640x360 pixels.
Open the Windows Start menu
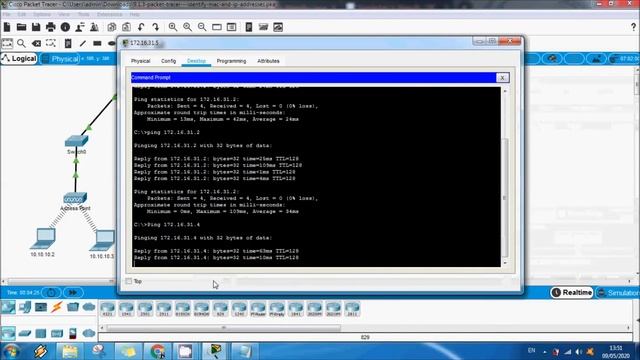pyautogui.click(x=11, y=351)
